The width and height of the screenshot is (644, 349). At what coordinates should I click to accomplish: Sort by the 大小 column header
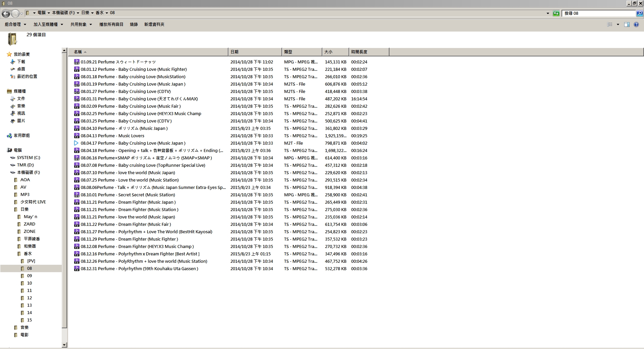(x=335, y=52)
